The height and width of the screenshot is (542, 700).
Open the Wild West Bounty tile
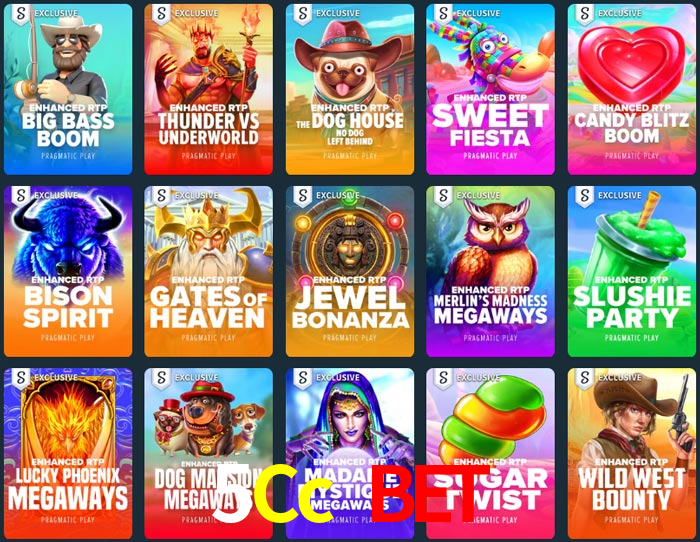coord(632,454)
